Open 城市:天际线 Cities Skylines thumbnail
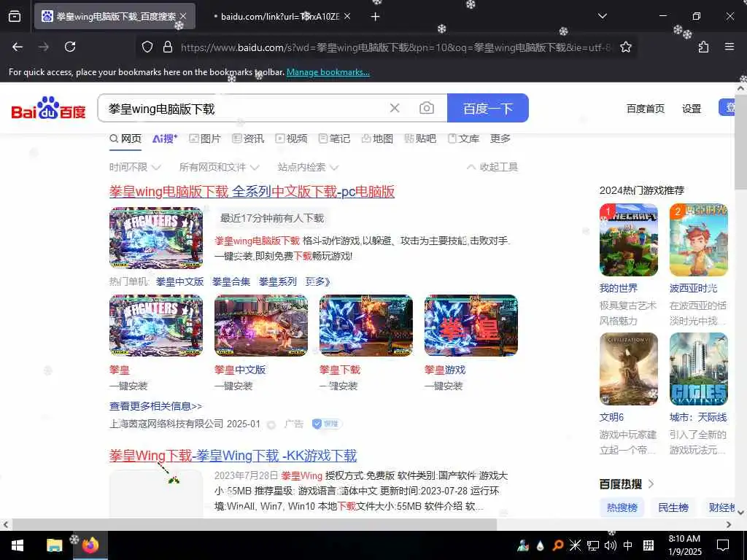This screenshot has height=560, width=747. pyautogui.click(x=698, y=368)
